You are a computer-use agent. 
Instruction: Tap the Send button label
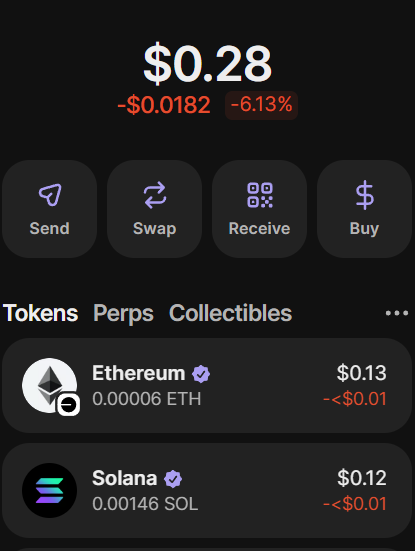(50, 228)
